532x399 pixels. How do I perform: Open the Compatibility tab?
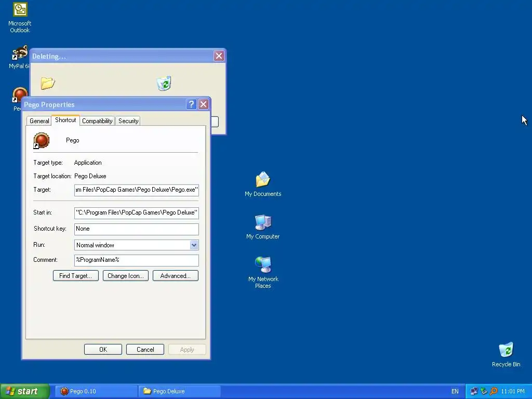(97, 121)
